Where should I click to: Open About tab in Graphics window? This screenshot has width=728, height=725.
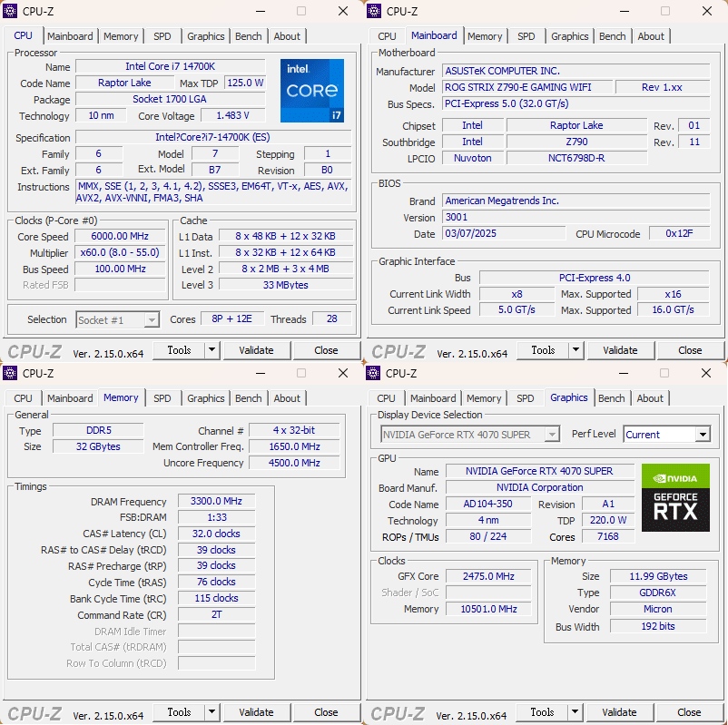(650, 398)
